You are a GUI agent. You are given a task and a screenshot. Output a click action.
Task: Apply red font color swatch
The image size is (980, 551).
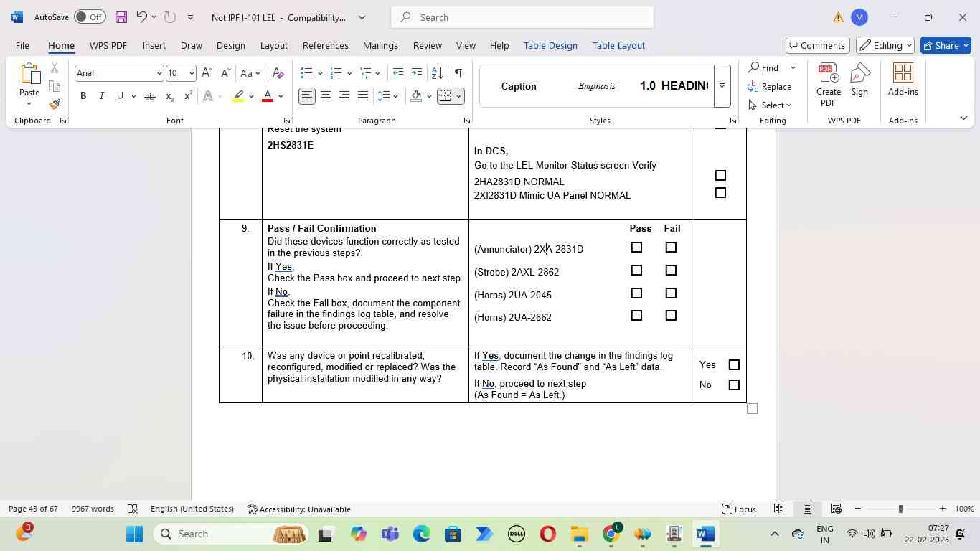coord(268,96)
